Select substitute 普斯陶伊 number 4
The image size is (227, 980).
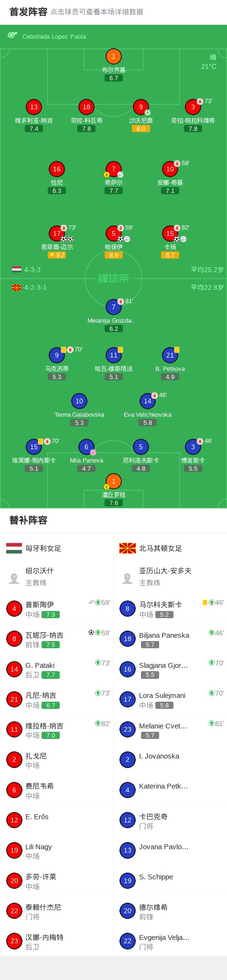click(14, 609)
